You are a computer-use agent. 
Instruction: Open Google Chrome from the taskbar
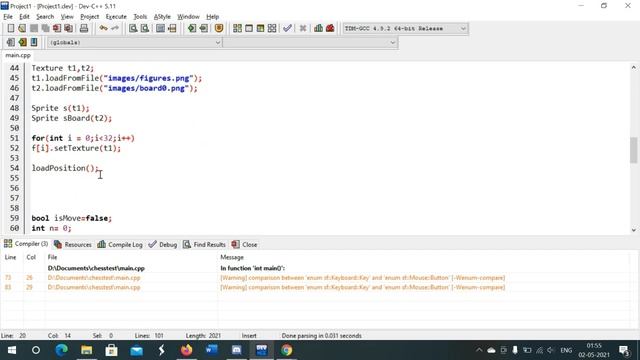[x=287, y=350]
